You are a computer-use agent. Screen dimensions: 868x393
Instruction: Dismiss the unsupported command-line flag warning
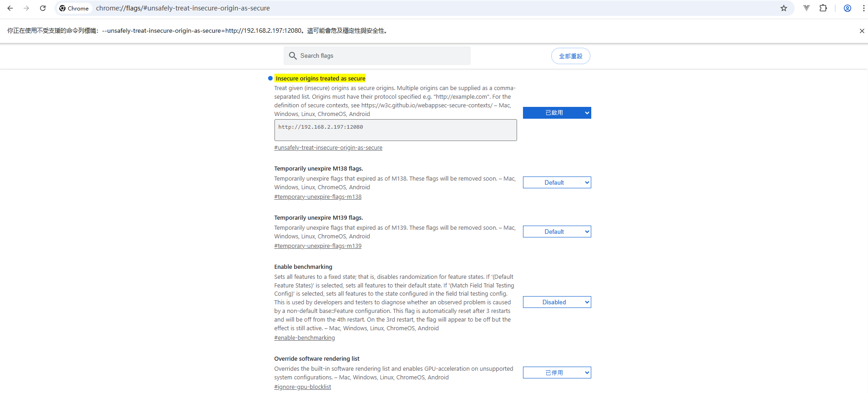coord(862,31)
